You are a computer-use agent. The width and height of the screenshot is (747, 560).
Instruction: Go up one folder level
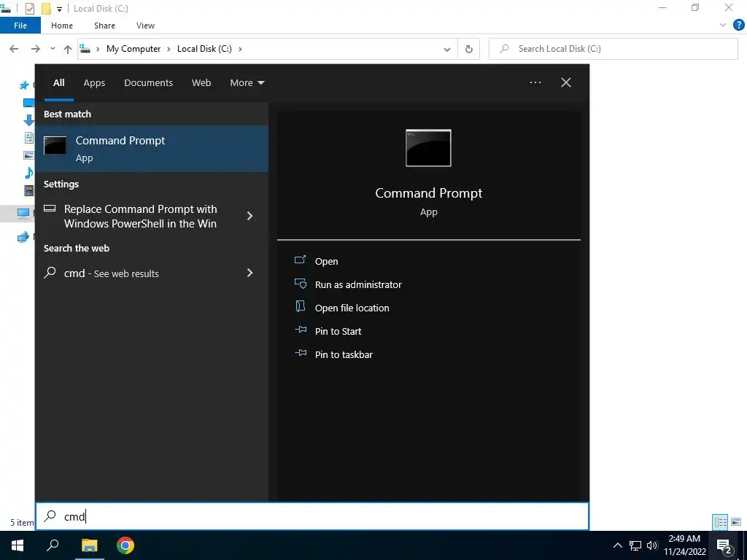(x=68, y=49)
